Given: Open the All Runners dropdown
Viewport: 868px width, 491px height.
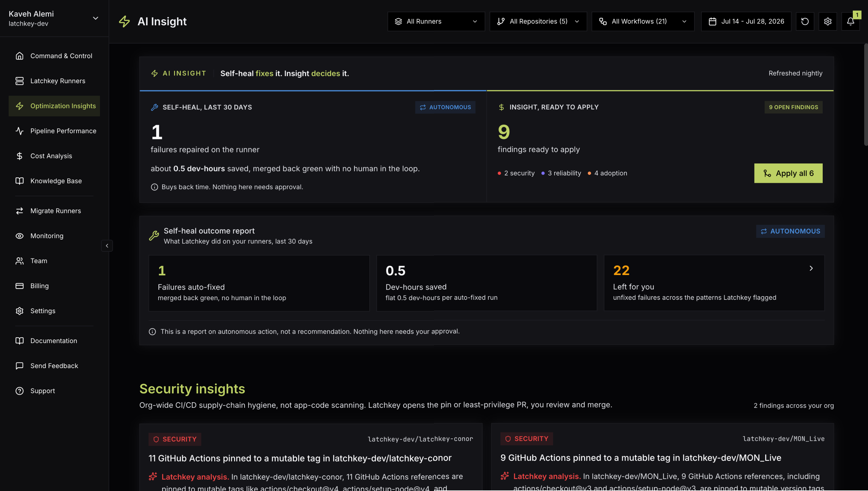Looking at the screenshot, I should (x=436, y=21).
